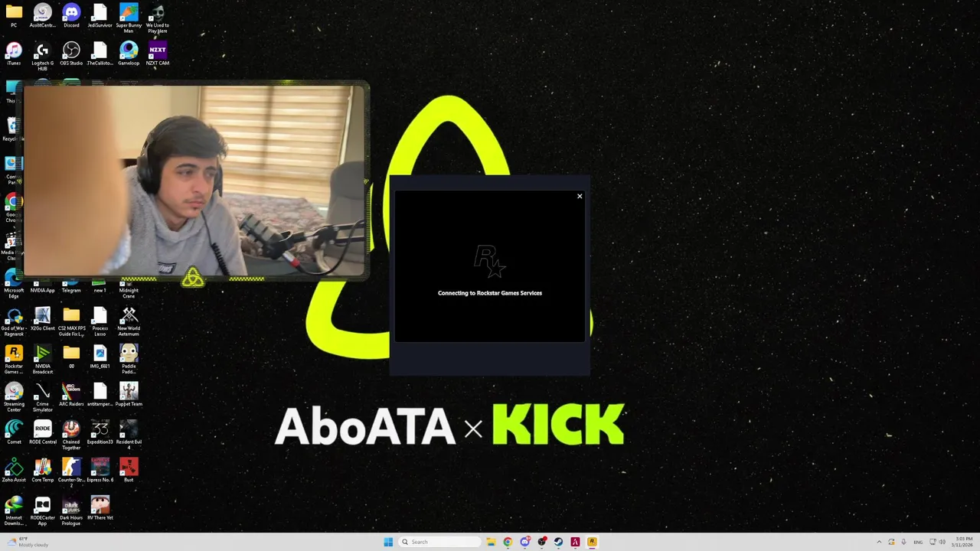The height and width of the screenshot is (551, 980).
Task: Switch to Rockstar Games Launcher in taskbar
Action: tap(592, 542)
